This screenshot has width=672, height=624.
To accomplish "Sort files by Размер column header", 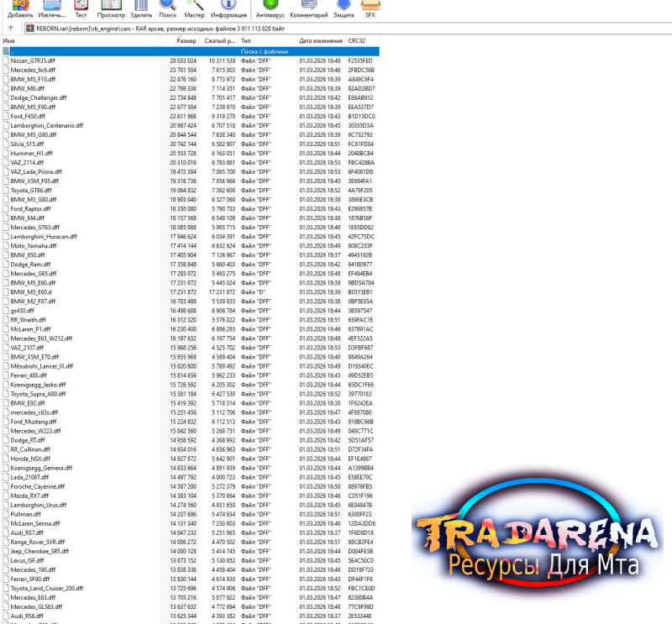I will pyautogui.click(x=180, y=40).
